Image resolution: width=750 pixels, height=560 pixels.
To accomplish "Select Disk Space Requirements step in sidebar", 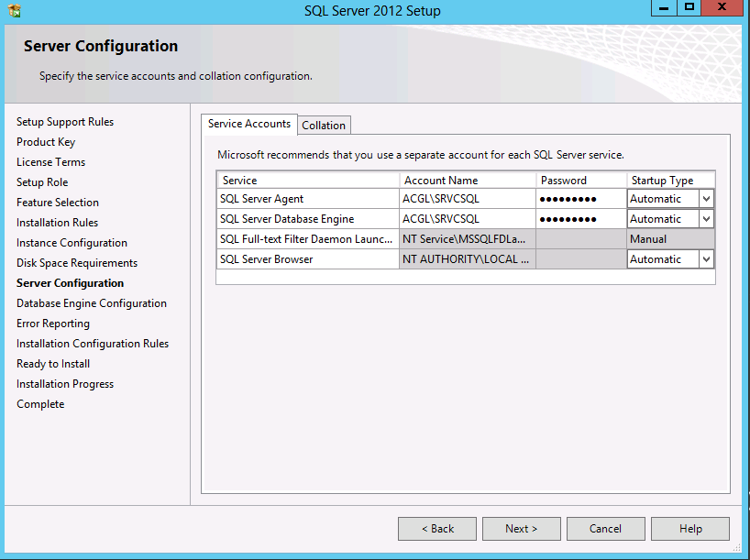I will point(77,263).
